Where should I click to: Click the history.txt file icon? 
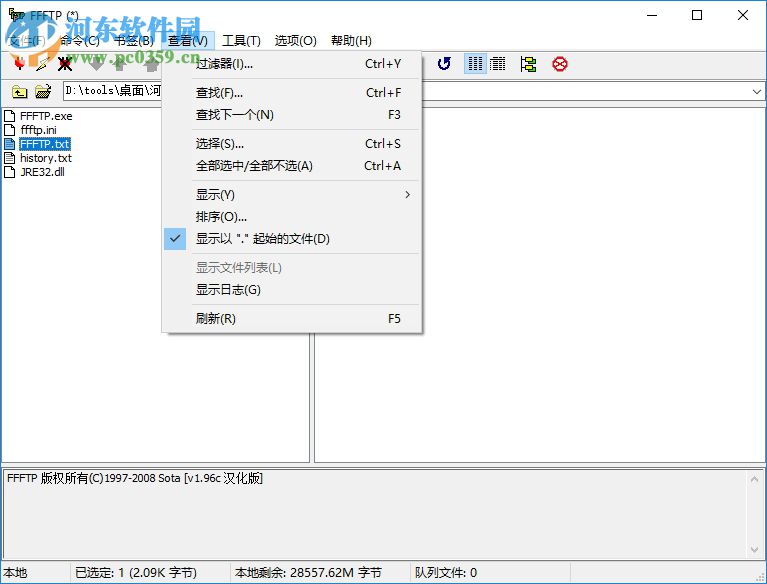[x=10, y=157]
